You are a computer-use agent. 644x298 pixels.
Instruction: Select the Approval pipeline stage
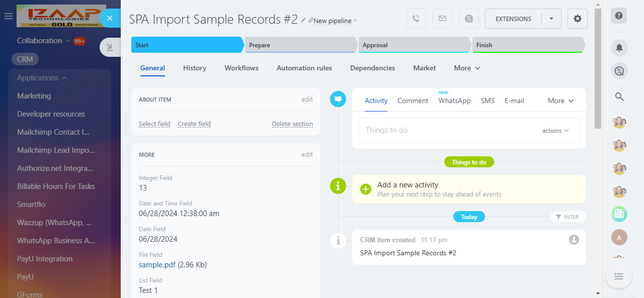tap(414, 45)
